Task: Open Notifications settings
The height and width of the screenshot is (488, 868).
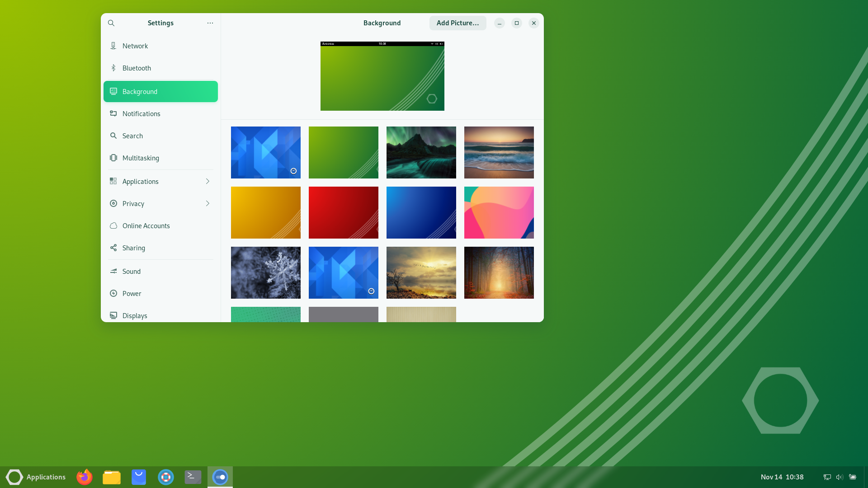Action: click(160, 114)
